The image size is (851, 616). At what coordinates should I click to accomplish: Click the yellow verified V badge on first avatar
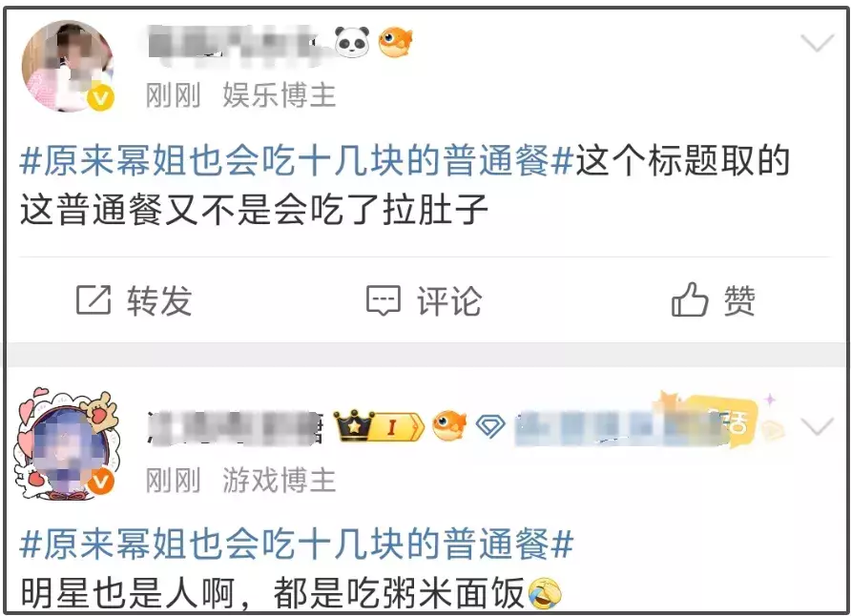(x=101, y=98)
